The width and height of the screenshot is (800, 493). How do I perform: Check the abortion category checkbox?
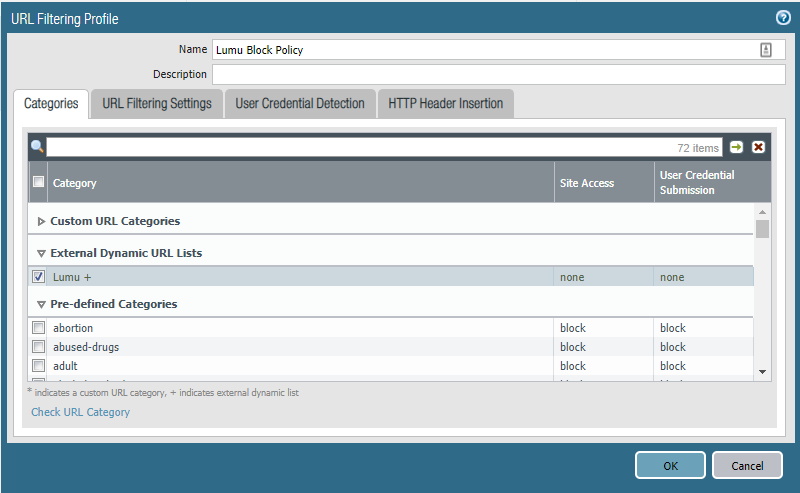pyautogui.click(x=39, y=328)
